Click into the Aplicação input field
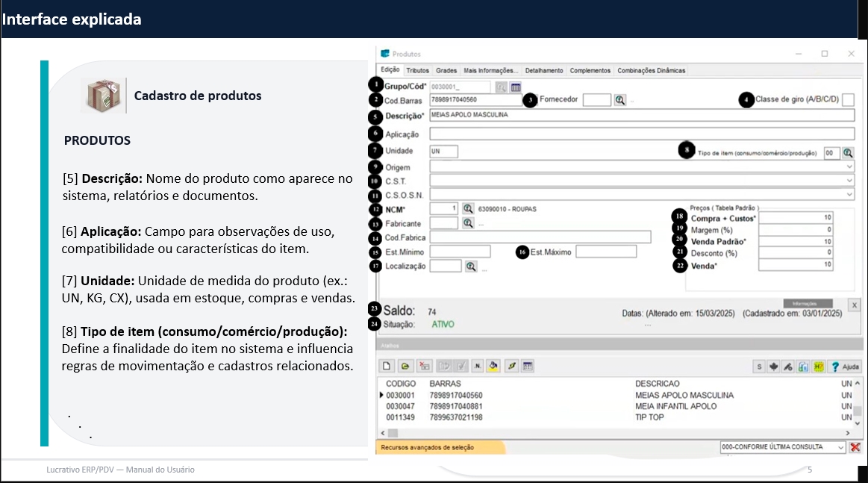The image size is (868, 483). coord(642,134)
